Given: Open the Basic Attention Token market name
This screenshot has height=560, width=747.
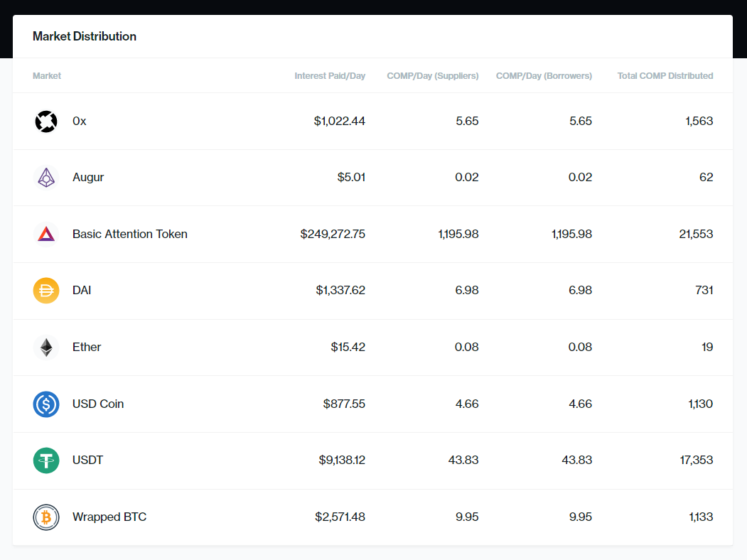Looking at the screenshot, I should point(130,234).
